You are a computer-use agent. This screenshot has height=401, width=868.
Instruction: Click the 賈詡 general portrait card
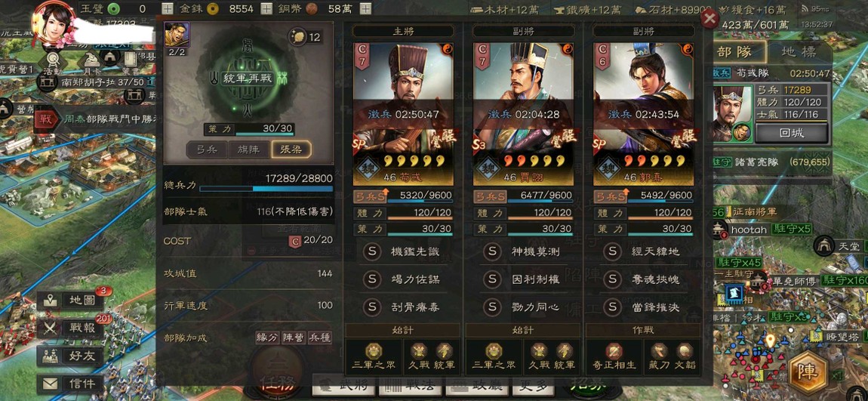pos(524,114)
